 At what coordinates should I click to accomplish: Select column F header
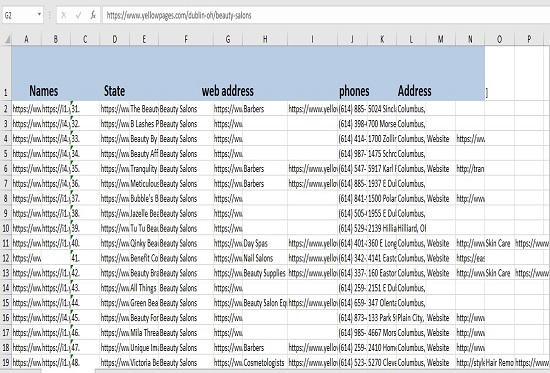[x=186, y=39]
